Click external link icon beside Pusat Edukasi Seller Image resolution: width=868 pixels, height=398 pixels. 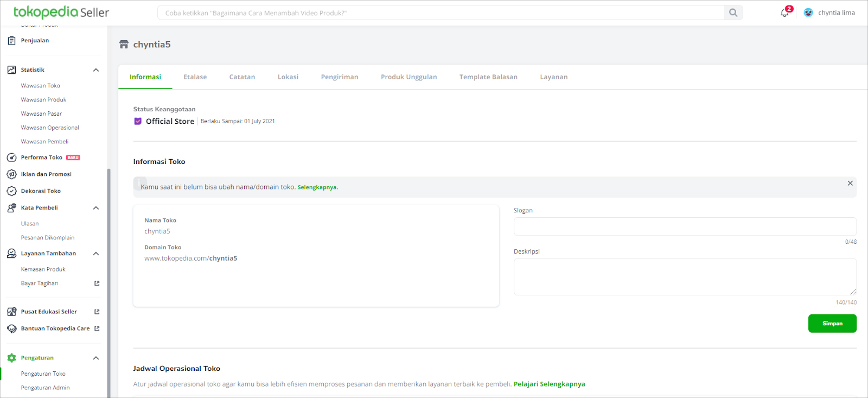[x=97, y=312]
